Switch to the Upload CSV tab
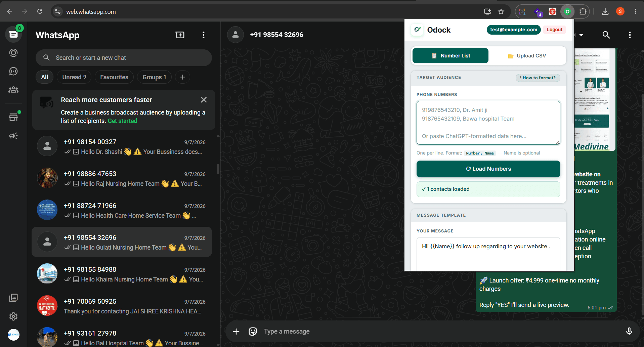Screen dimensions: 644x347 tap(527, 56)
